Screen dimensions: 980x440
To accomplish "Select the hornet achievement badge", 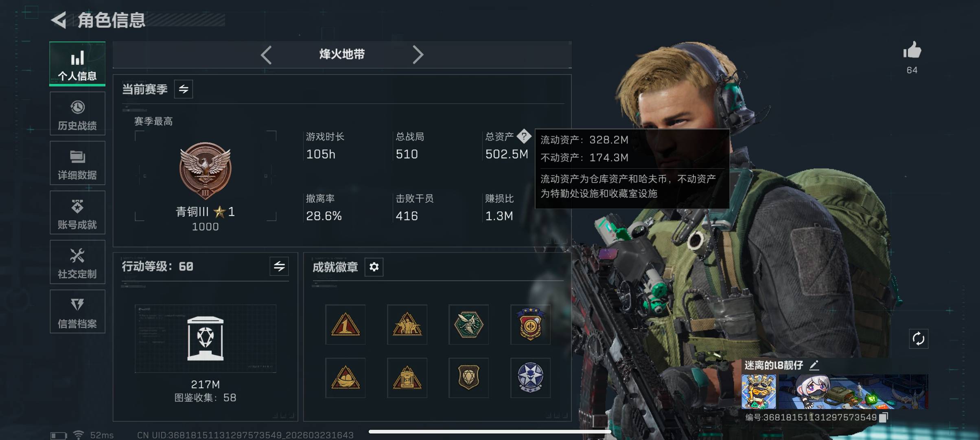I will tap(468, 325).
